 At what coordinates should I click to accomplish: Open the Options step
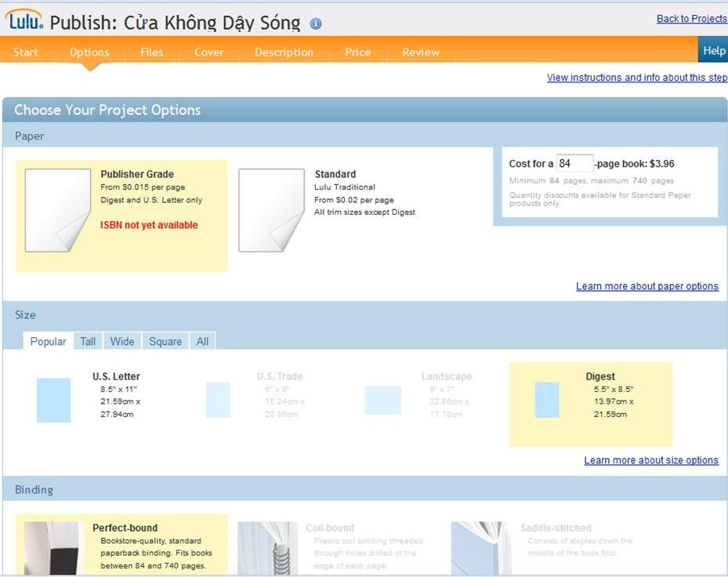[x=89, y=52]
